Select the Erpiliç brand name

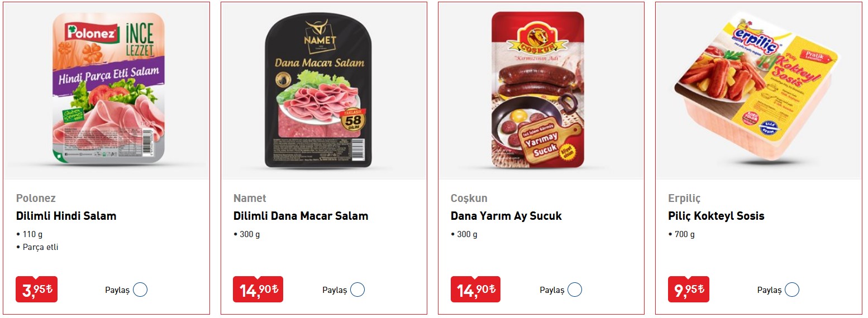pos(684,199)
